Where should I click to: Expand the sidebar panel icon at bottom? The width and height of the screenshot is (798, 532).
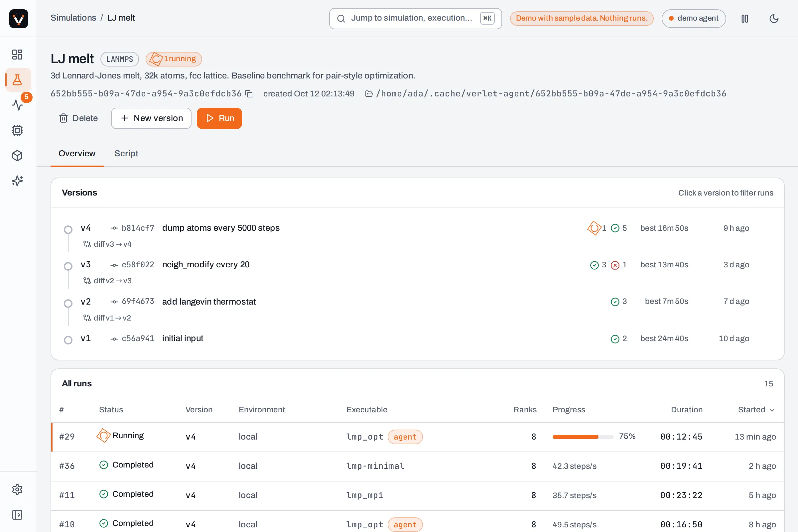point(17,515)
